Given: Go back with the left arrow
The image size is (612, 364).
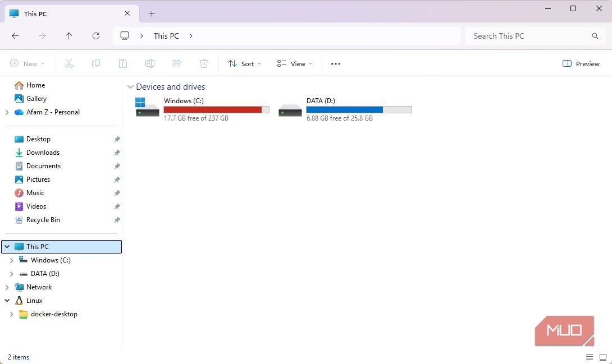Looking at the screenshot, I should pyautogui.click(x=15, y=36).
